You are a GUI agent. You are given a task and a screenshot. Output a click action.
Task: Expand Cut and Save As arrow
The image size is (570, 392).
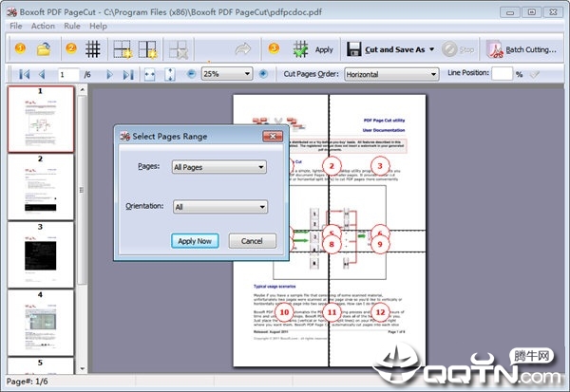pos(431,49)
